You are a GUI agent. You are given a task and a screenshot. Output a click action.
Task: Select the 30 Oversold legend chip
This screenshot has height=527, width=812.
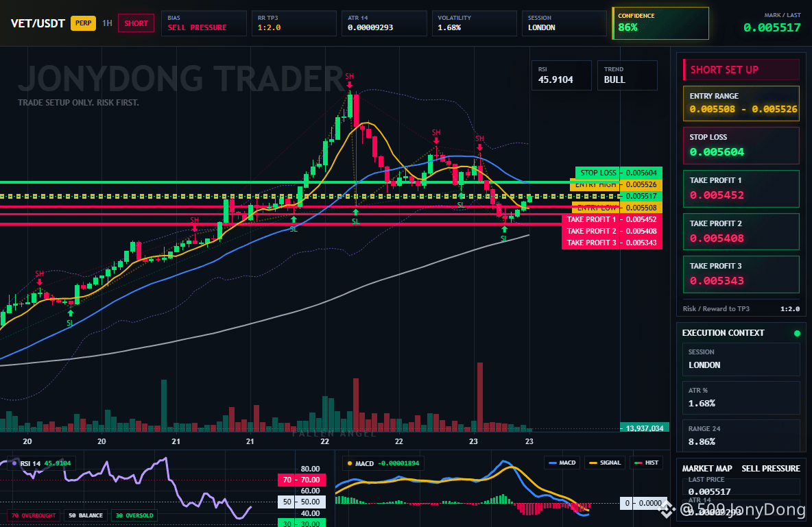pyautogui.click(x=134, y=515)
